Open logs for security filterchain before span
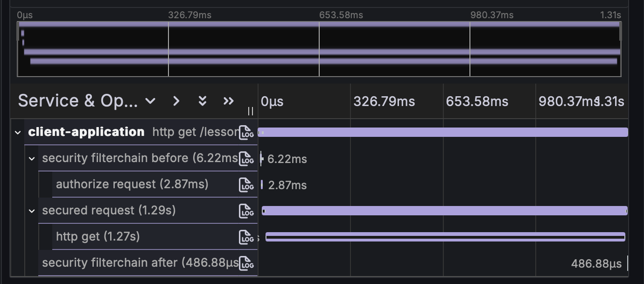 point(246,158)
